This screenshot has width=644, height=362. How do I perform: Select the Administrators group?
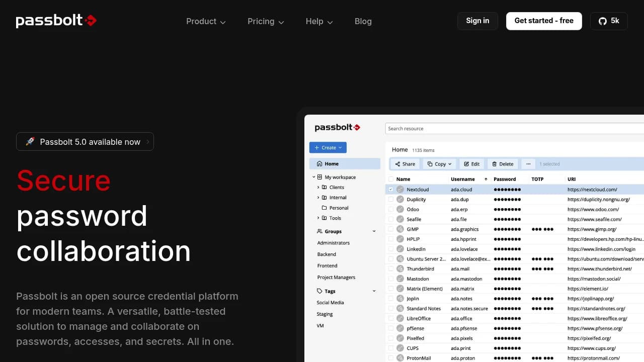coord(333,243)
